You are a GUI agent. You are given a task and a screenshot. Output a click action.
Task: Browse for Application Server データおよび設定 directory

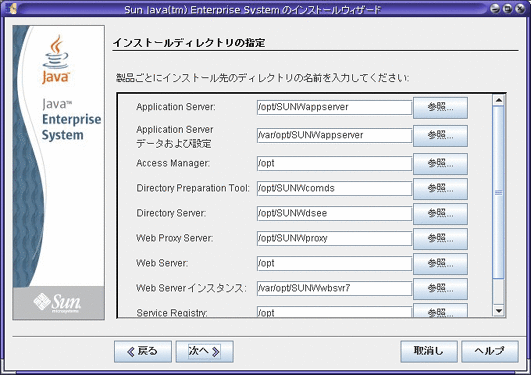click(440, 136)
